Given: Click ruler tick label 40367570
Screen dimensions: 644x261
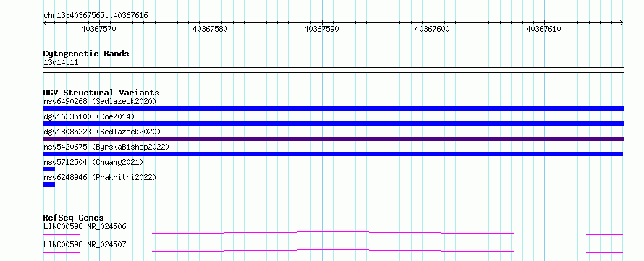Looking at the screenshot, I should click(x=98, y=29).
